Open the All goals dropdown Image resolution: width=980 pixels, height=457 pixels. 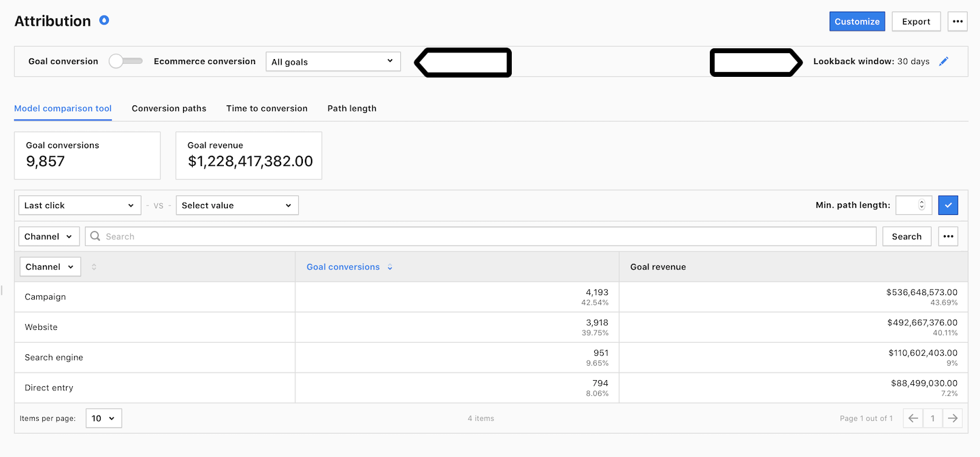click(x=333, y=61)
